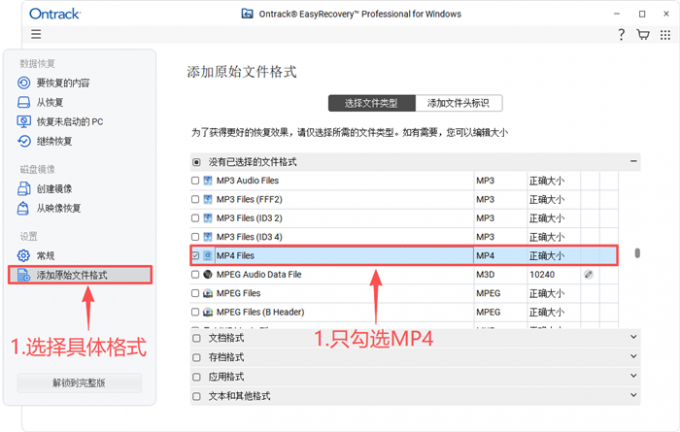Viewport: 680px width, 432px height.
Task: Click the MP3 Files (ID3 4) type icon
Action: 208,237
